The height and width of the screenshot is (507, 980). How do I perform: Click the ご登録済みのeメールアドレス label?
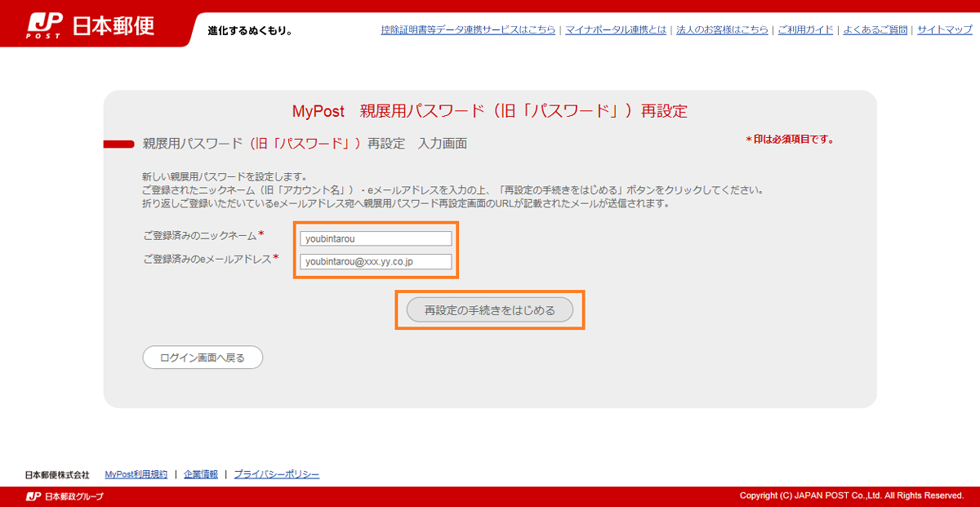click(211, 259)
